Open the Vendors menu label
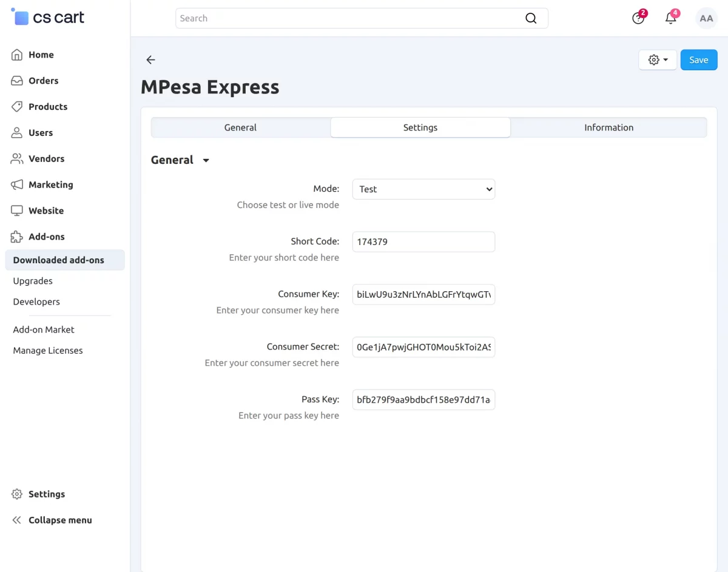The width and height of the screenshot is (728, 572). [47, 159]
